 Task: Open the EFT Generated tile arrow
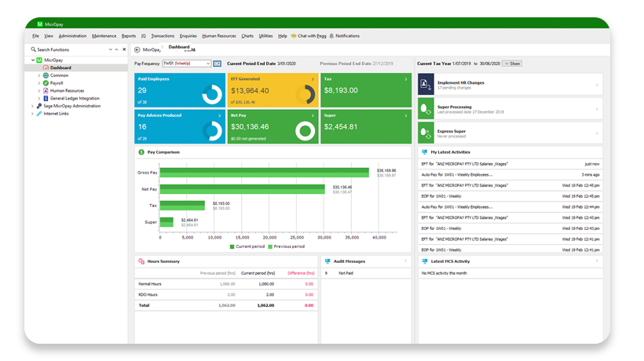tap(313, 79)
